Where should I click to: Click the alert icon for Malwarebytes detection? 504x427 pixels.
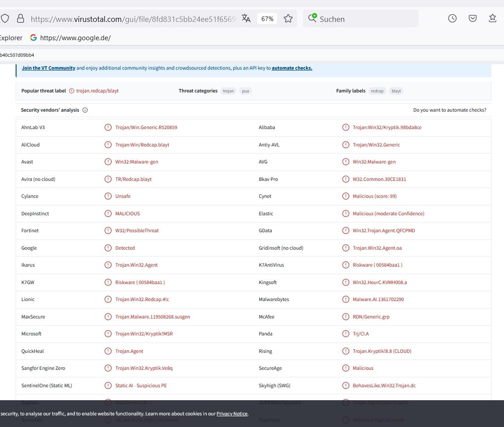coord(345,299)
